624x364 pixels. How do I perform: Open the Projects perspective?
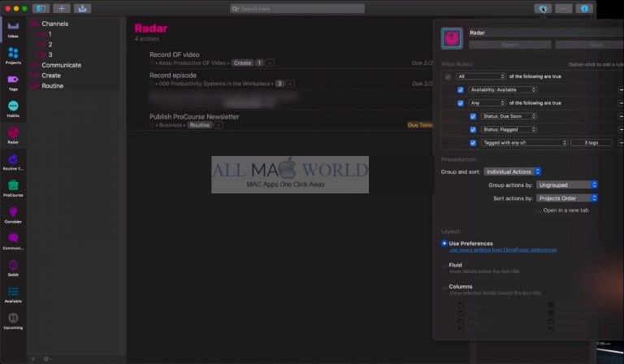(13, 56)
